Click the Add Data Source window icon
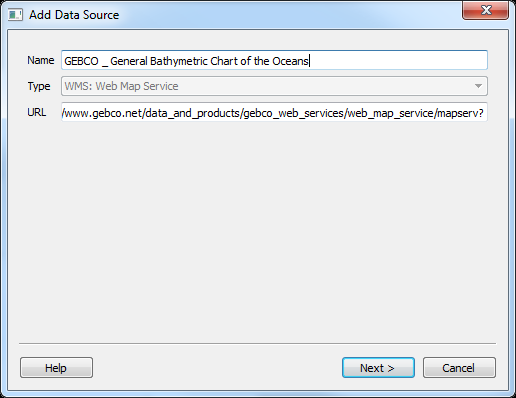This screenshot has height=398, width=516. click(x=15, y=15)
